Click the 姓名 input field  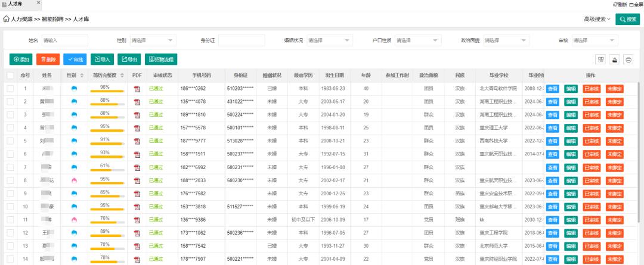pos(64,40)
